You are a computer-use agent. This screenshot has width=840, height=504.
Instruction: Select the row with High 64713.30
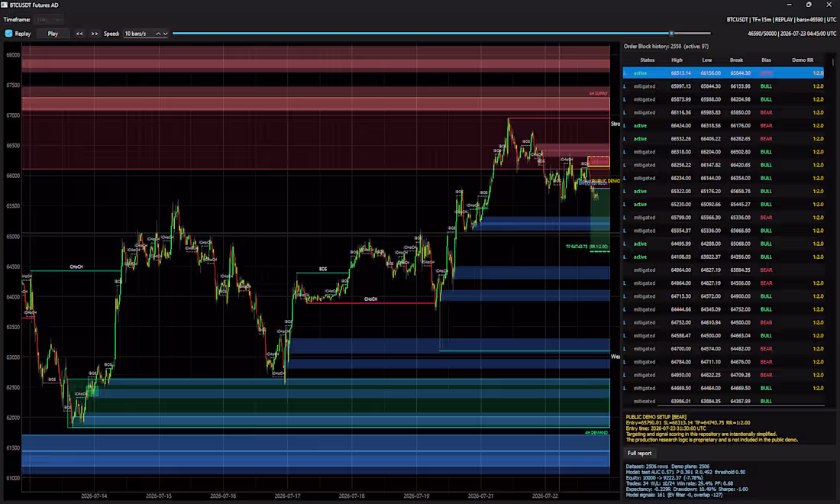click(x=723, y=296)
